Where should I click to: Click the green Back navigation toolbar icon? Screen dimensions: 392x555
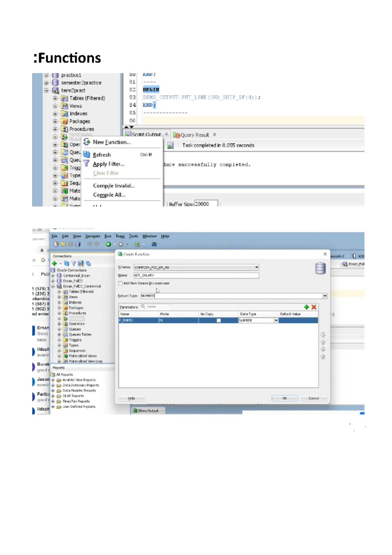point(108,244)
